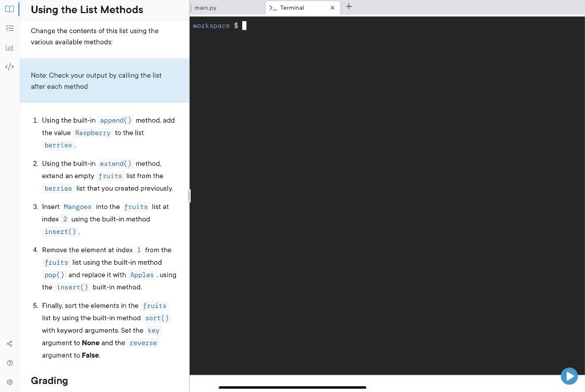The width and height of the screenshot is (585, 392).
Task: View the progress chart icon
Action: click(9, 47)
